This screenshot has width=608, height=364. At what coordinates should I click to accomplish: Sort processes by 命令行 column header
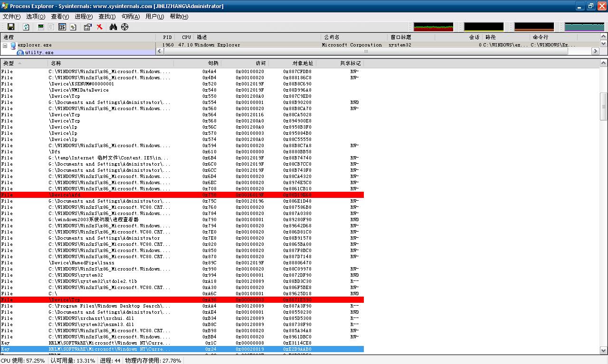point(553,37)
